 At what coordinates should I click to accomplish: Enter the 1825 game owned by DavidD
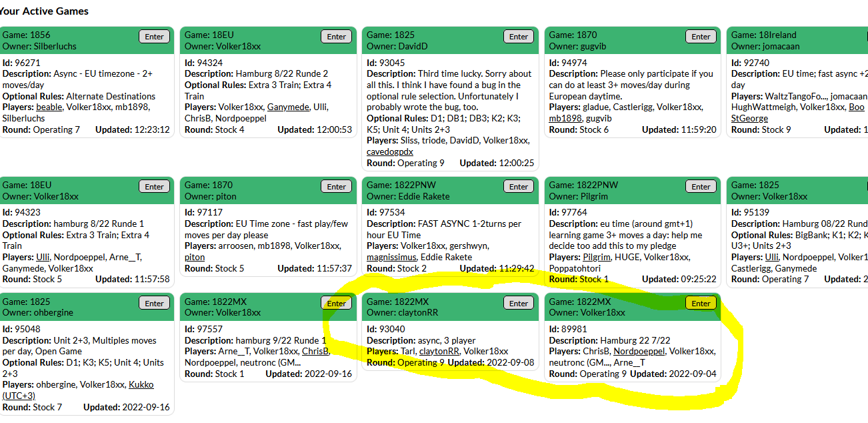(519, 37)
